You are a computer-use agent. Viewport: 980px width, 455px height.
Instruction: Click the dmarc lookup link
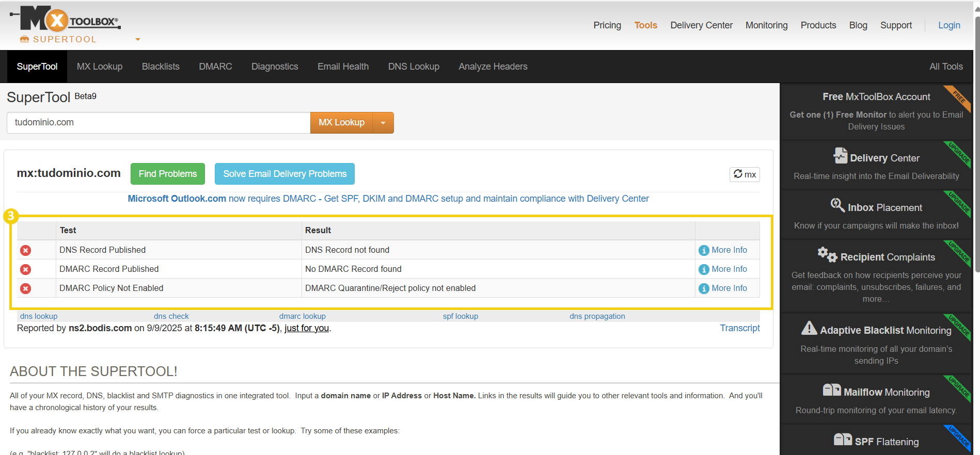[302, 316]
